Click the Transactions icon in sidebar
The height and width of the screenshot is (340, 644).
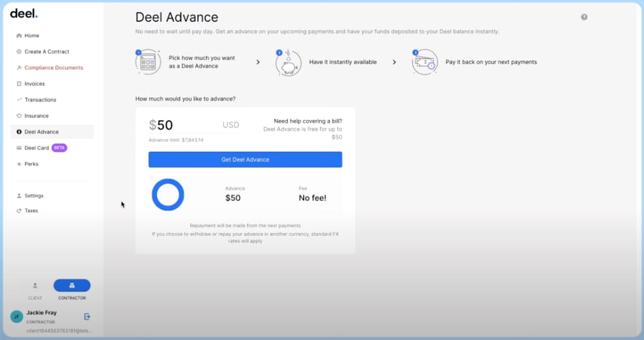coord(19,100)
